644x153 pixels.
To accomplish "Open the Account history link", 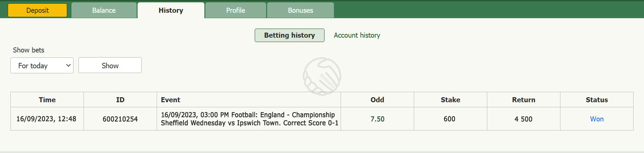I will pos(357,35).
